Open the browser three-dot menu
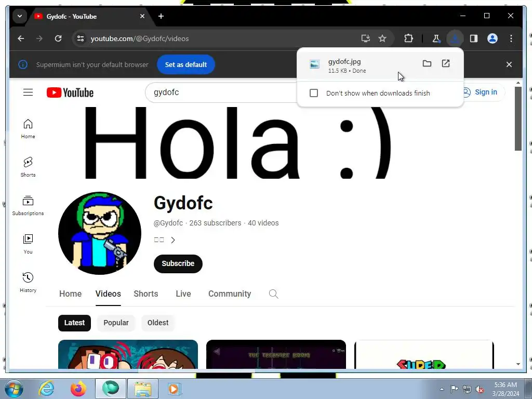This screenshot has height=399, width=532. pyautogui.click(x=511, y=38)
